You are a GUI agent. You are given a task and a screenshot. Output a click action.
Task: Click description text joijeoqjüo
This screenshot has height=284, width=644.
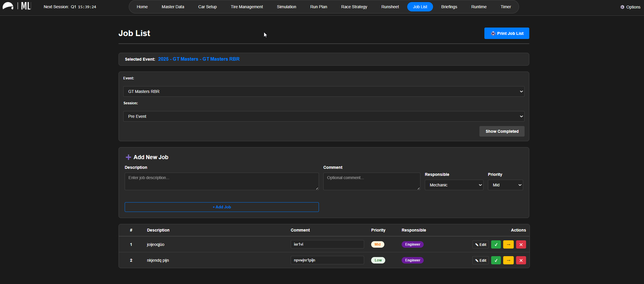click(x=155, y=244)
